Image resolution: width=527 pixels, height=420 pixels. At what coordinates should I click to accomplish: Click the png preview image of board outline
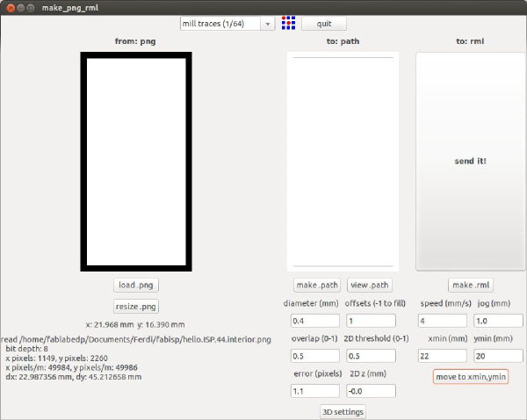click(x=136, y=162)
